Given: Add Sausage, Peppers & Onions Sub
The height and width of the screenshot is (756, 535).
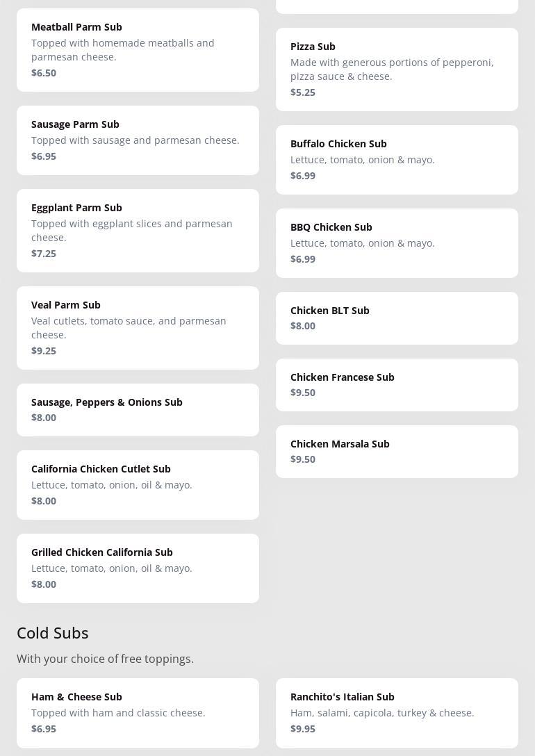Looking at the screenshot, I should point(138,410).
